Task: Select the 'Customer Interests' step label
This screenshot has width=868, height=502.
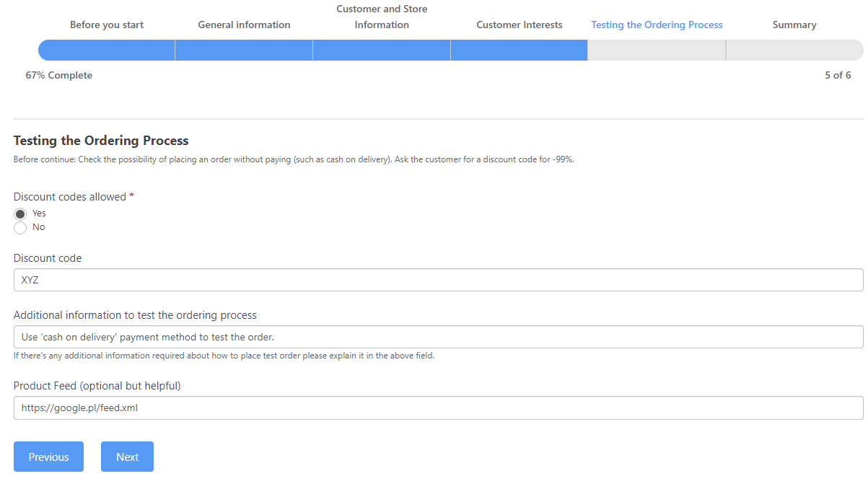Action: coord(519,25)
